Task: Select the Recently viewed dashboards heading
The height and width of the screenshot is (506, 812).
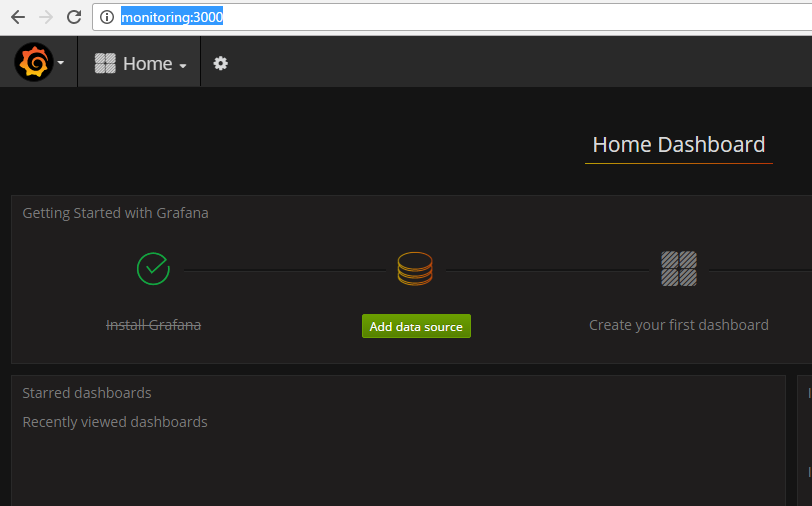Action: (115, 422)
